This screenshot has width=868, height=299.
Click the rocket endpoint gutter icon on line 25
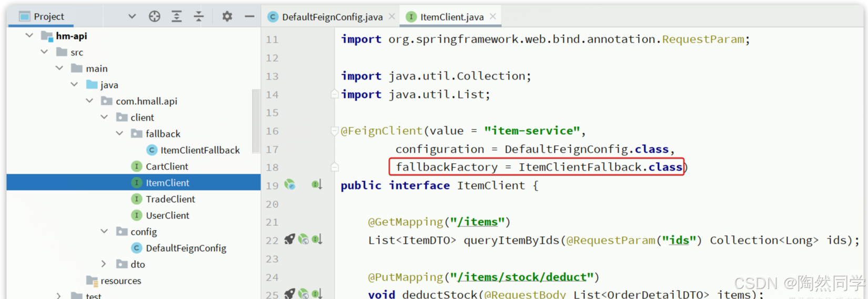(x=290, y=294)
